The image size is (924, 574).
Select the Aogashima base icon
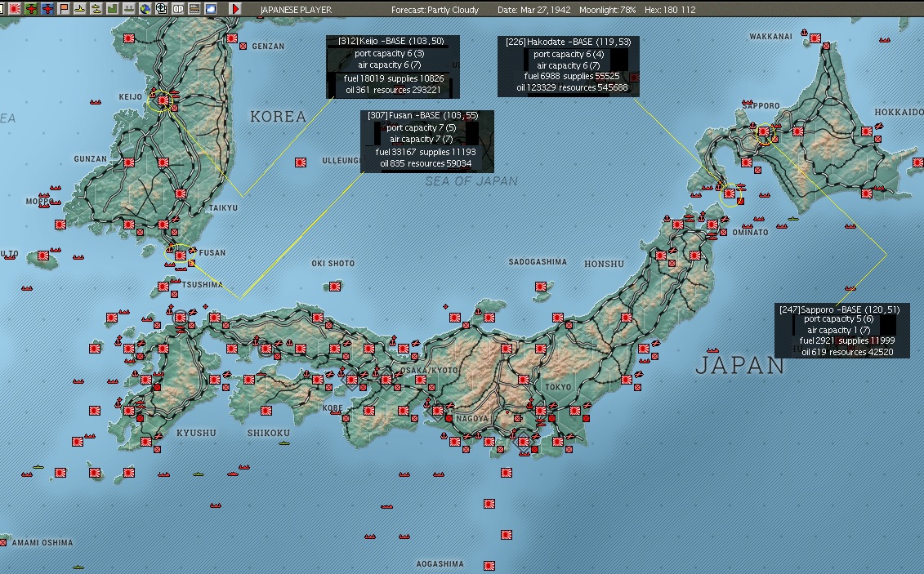[x=489, y=566]
